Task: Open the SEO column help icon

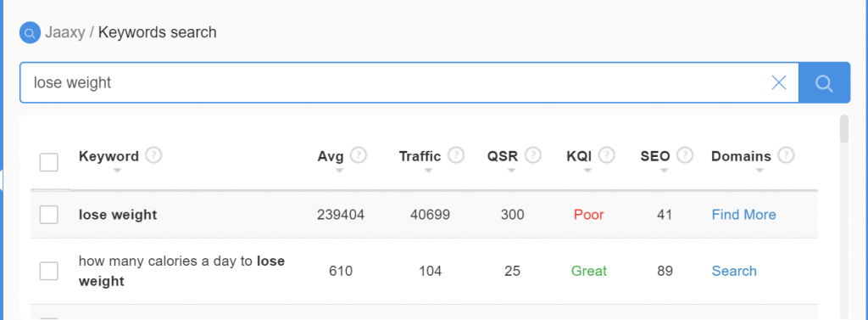Action: coord(685,154)
